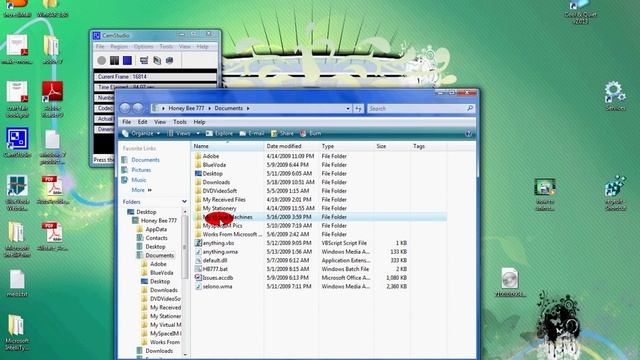The height and width of the screenshot is (360, 640).
Task: Select DVDVideoSoft folder in file list
Action: 220,191
